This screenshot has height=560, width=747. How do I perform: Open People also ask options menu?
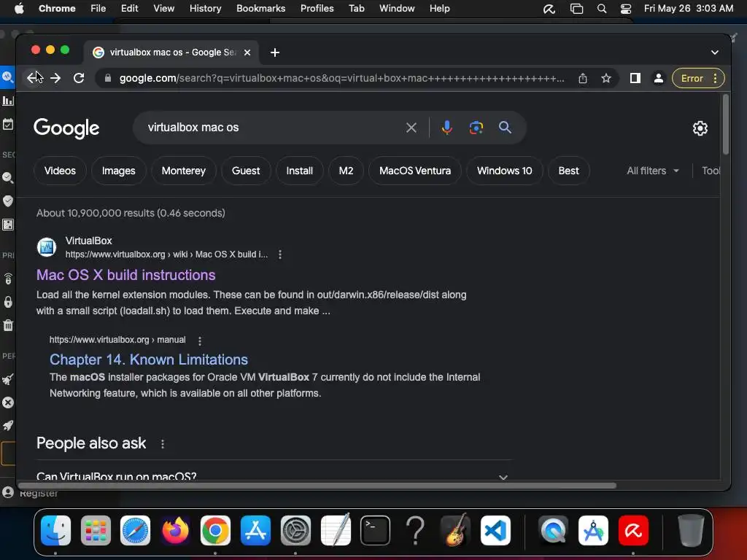coord(163,444)
